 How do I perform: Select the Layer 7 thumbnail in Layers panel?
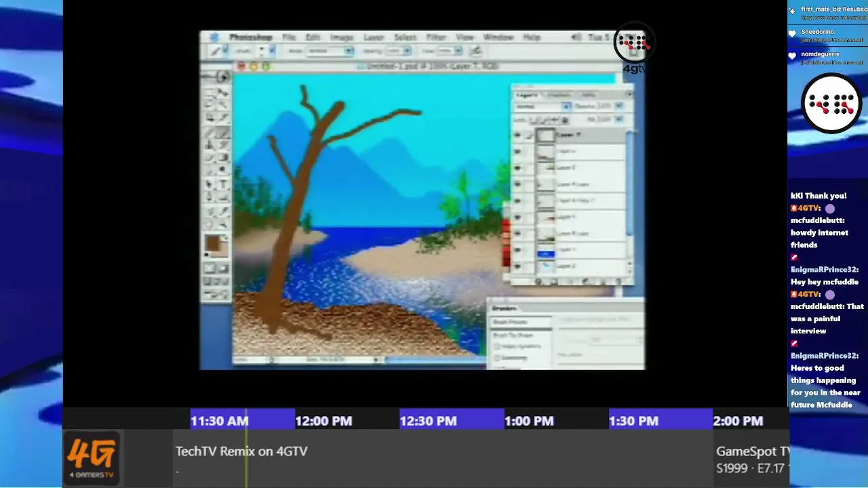tap(545, 136)
